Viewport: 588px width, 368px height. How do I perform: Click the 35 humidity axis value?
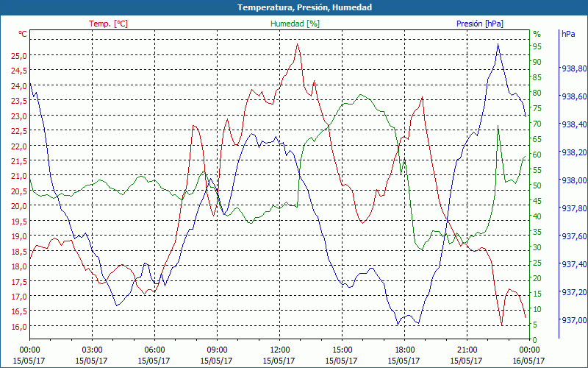point(537,232)
